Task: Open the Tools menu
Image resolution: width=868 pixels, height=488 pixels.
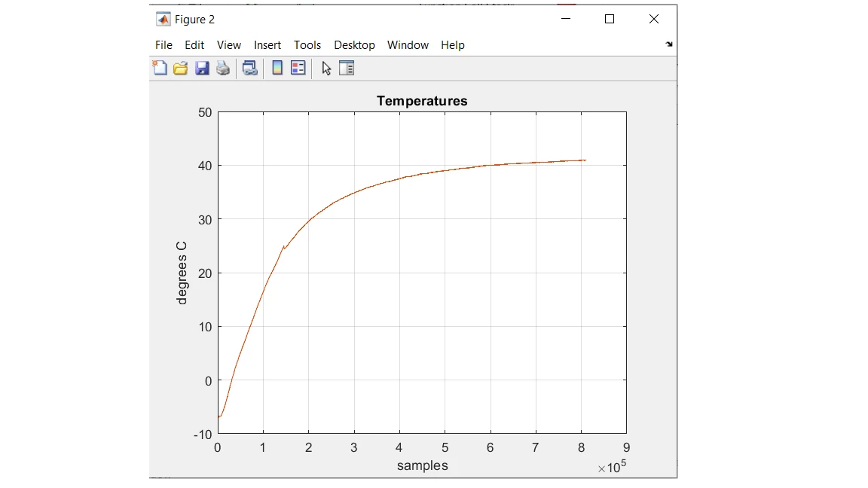Action: pos(307,45)
